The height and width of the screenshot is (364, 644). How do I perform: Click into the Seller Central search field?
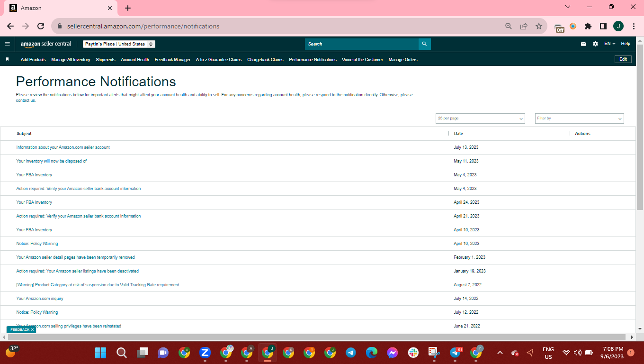coord(362,44)
